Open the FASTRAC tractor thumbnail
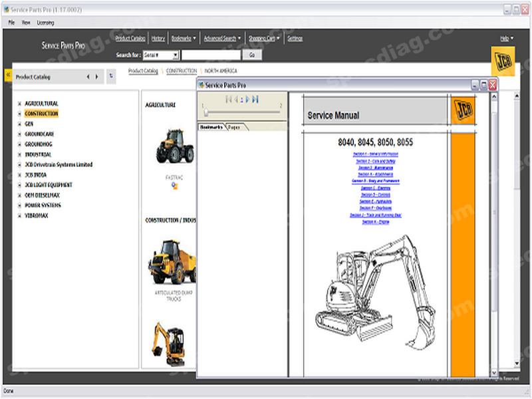 (174, 147)
